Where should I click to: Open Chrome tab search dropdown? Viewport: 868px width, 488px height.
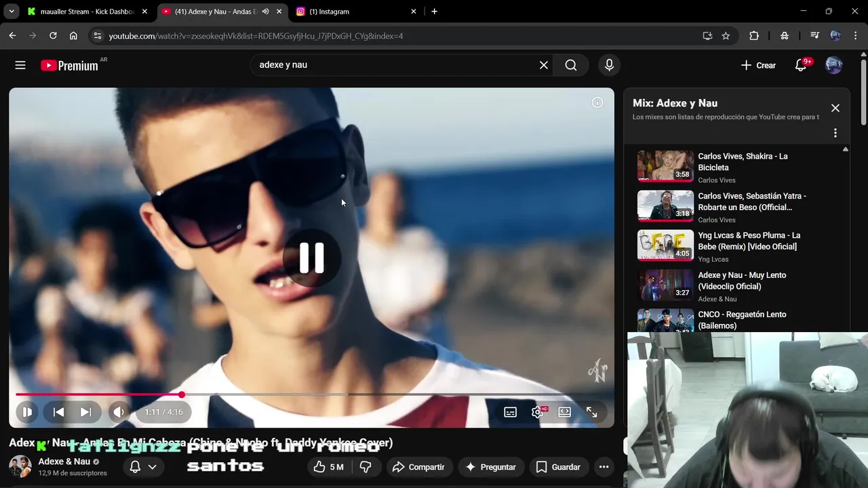coord(12,12)
